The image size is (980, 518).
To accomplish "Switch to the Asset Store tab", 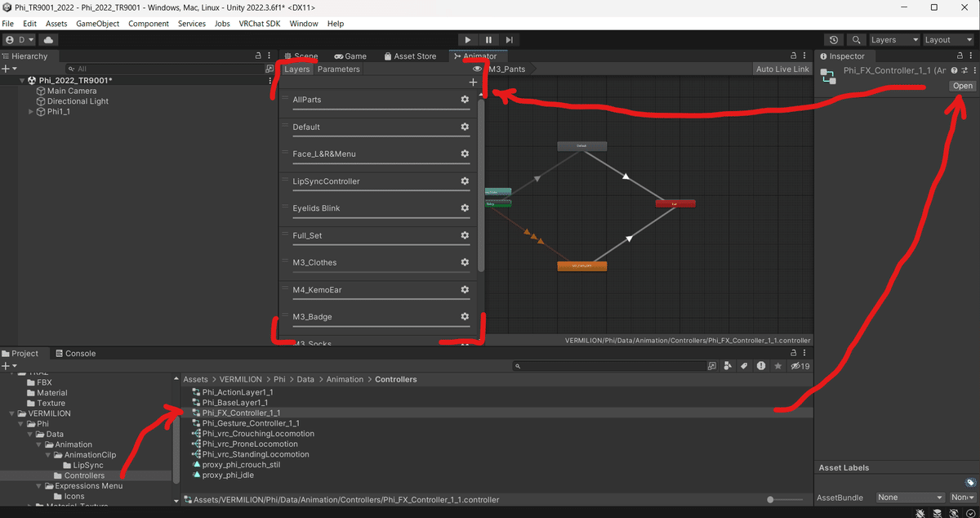I will 409,56.
